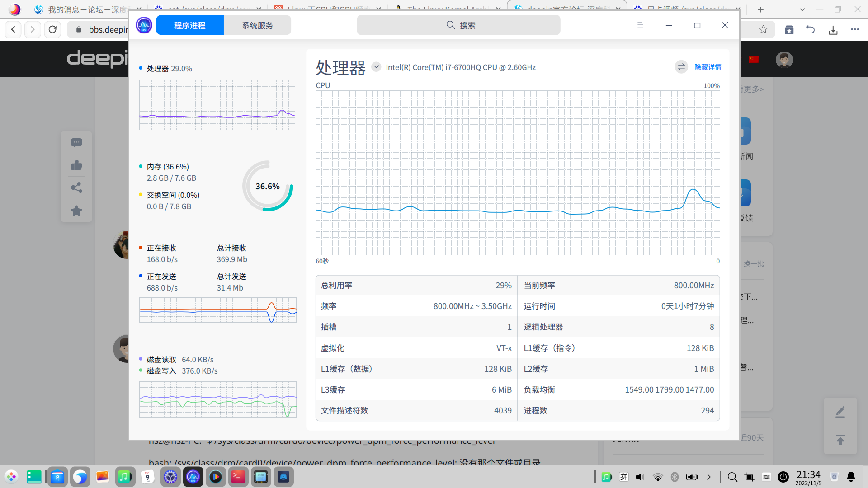Open the browser tab list dropdown
This screenshot has width=868, height=488.
(802, 9)
